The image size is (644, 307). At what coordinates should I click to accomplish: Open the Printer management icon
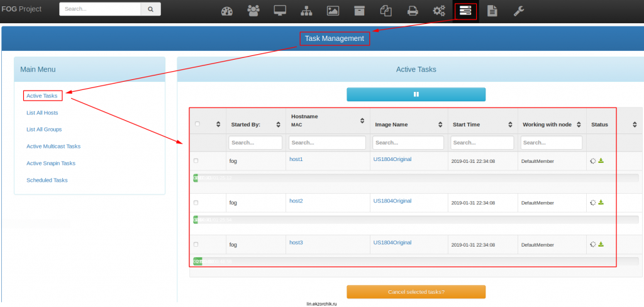[x=412, y=11]
